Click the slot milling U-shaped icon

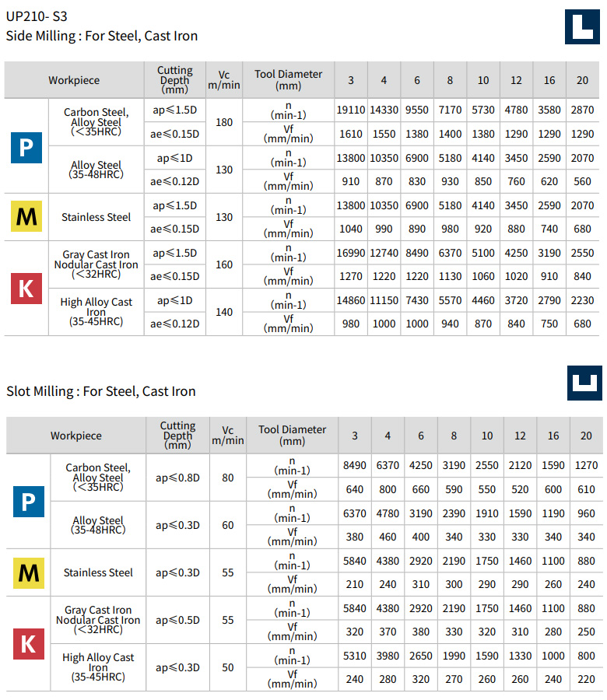pyautogui.click(x=584, y=383)
